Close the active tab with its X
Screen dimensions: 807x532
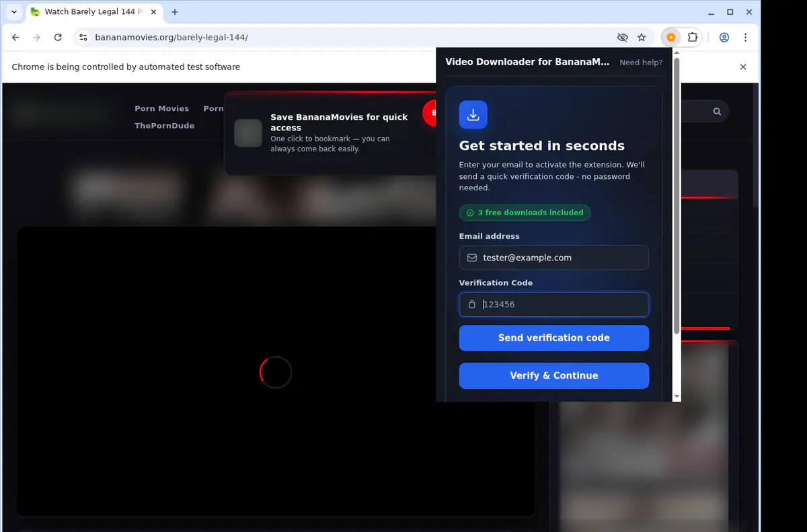(x=153, y=12)
